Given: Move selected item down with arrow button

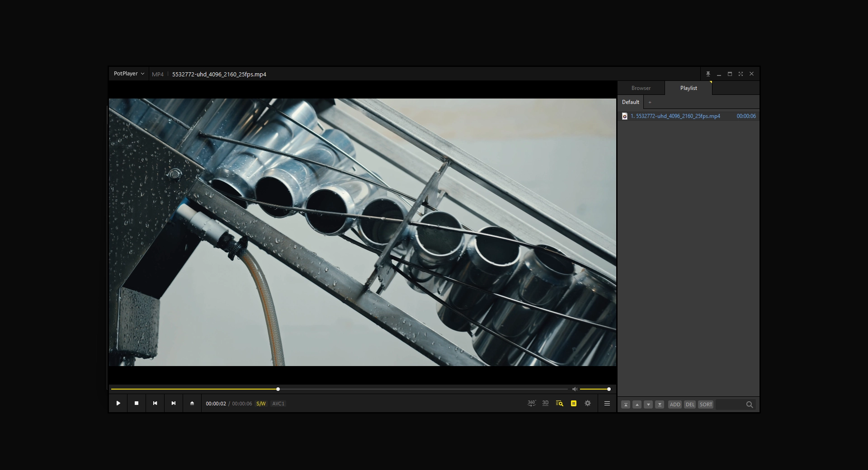Looking at the screenshot, I should tap(648, 404).
